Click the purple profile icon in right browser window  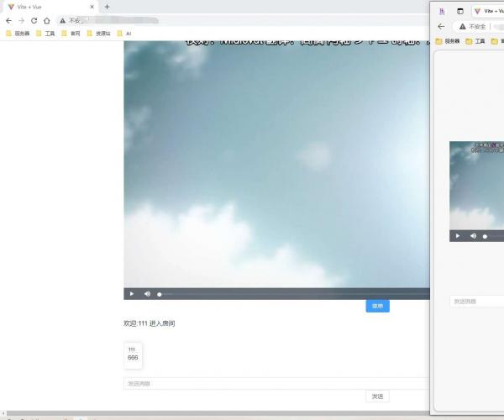tap(442, 11)
